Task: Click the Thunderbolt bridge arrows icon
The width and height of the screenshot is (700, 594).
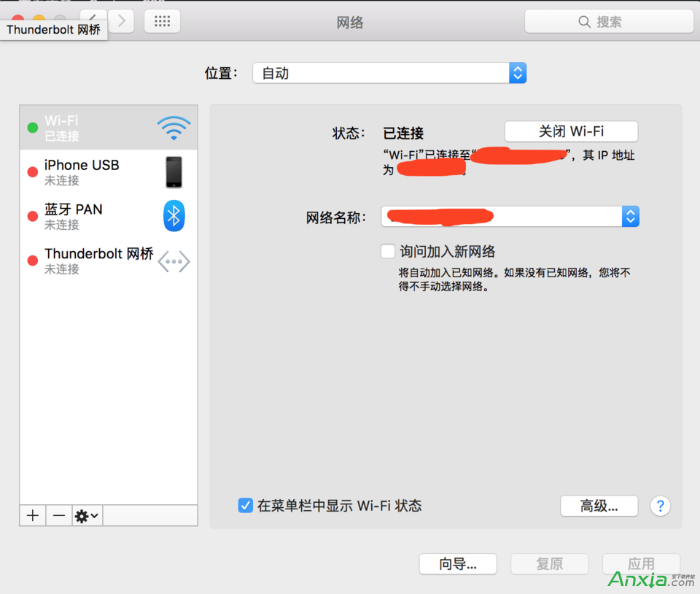Action: 174,261
